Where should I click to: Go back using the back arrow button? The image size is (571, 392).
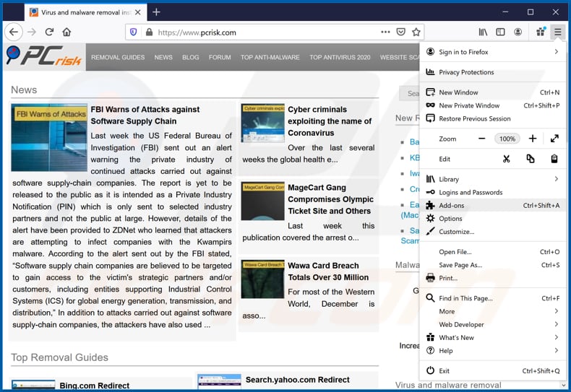pyautogui.click(x=14, y=32)
